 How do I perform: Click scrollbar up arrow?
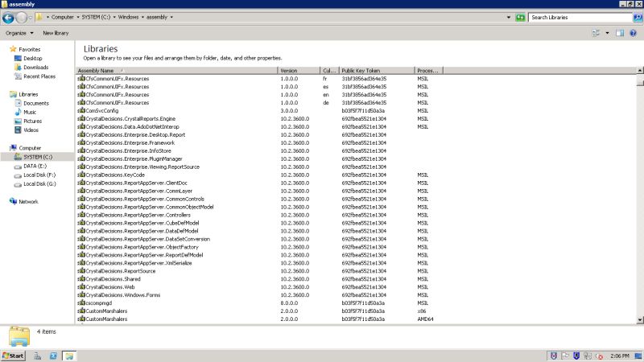[x=640, y=71]
